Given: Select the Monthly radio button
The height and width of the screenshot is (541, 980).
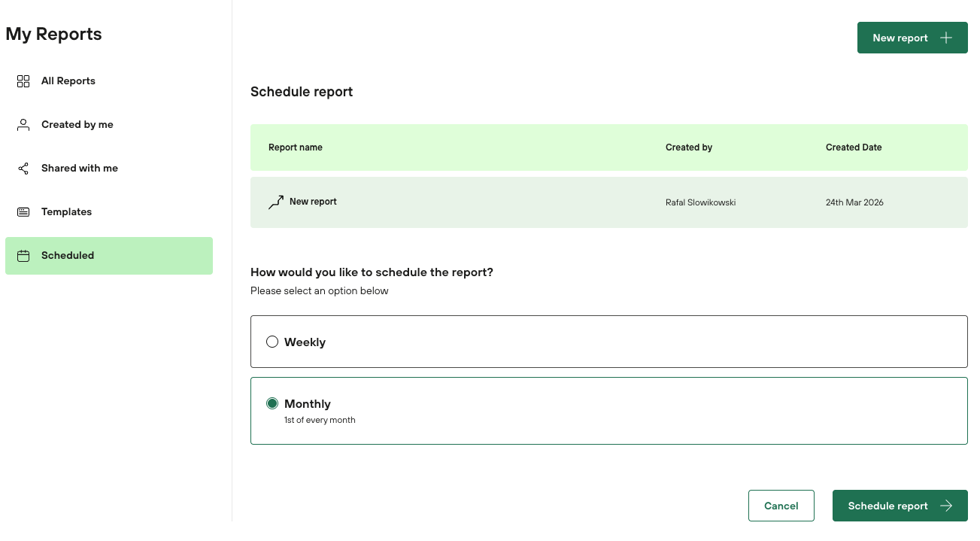Looking at the screenshot, I should tap(272, 404).
